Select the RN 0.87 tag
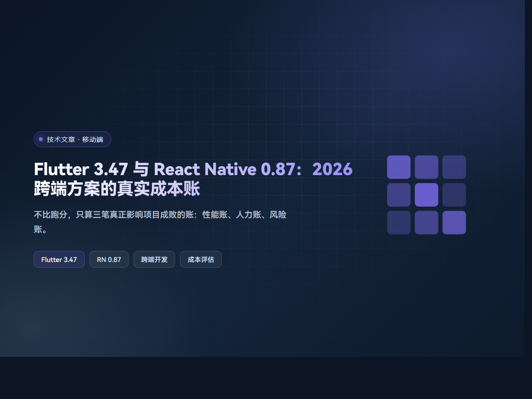The height and width of the screenshot is (399, 532). pyautogui.click(x=109, y=259)
